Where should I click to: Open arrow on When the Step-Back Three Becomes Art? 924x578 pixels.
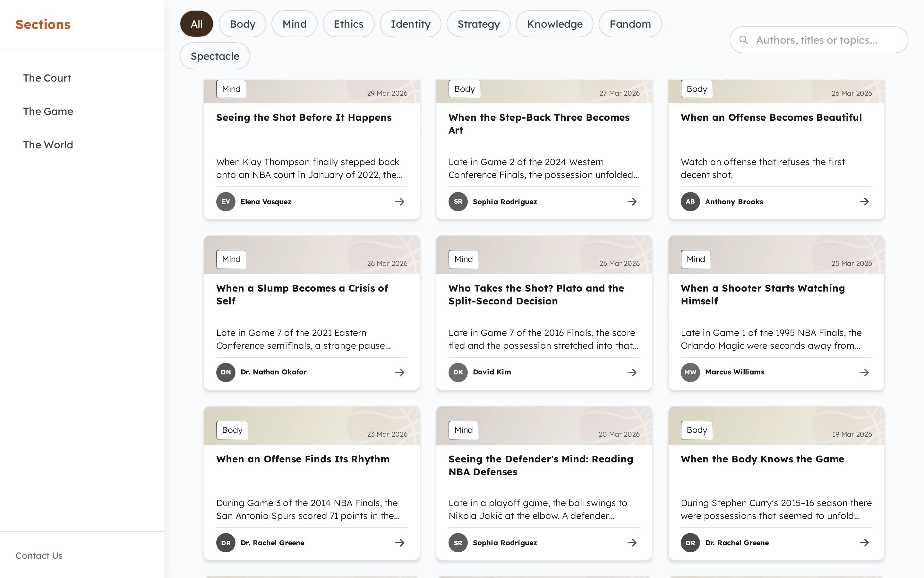tap(632, 201)
